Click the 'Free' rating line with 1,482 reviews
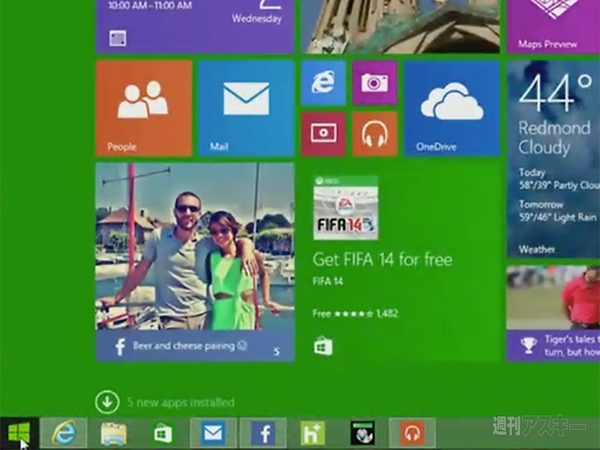This screenshot has width=600, height=450. [355, 314]
